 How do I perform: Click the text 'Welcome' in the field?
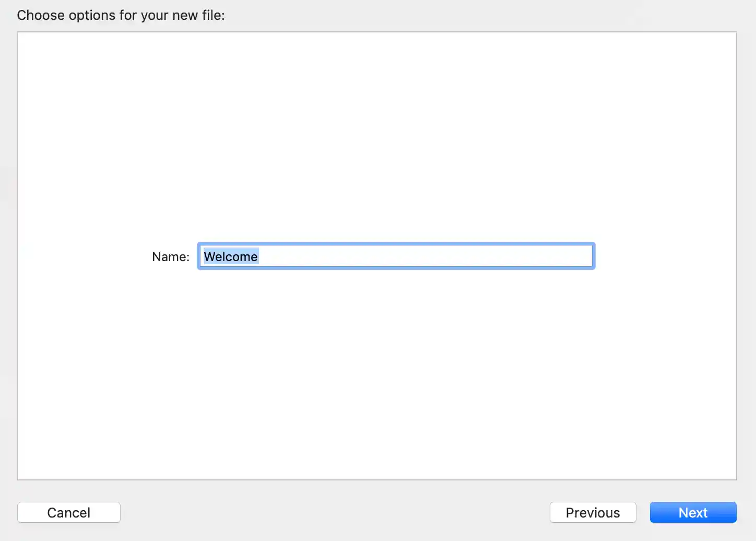click(x=230, y=256)
